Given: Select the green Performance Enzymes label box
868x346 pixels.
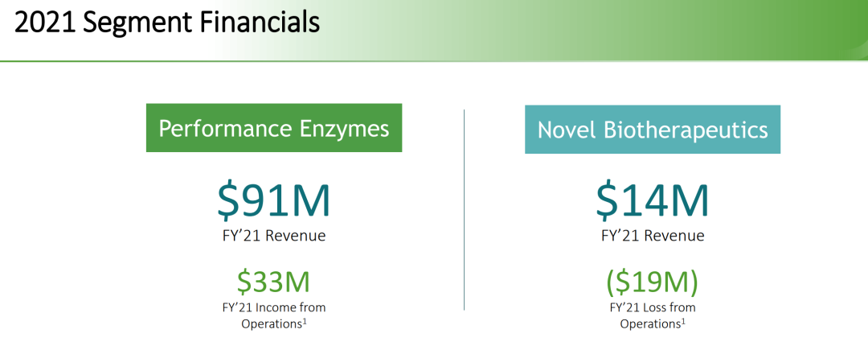Looking at the screenshot, I should 274,128.
